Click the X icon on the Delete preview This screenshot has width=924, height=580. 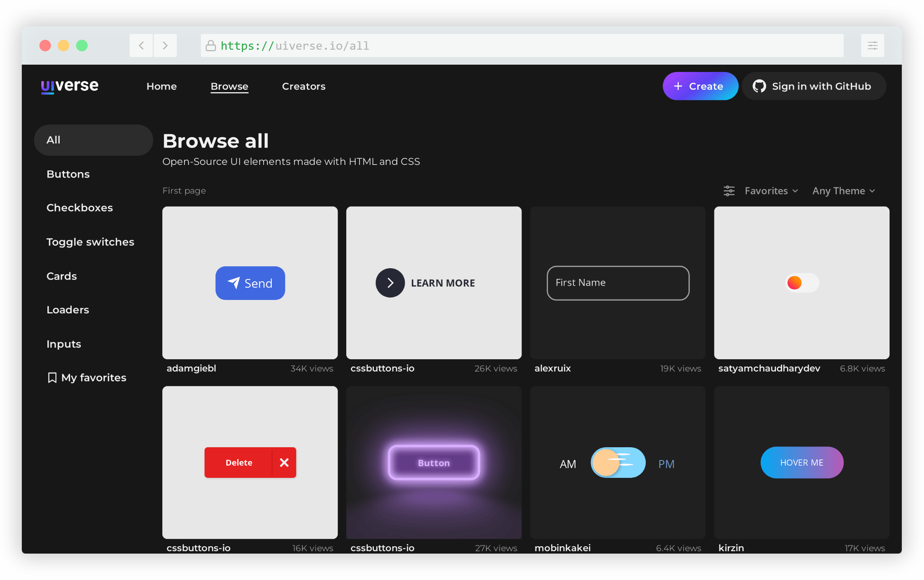[284, 462]
